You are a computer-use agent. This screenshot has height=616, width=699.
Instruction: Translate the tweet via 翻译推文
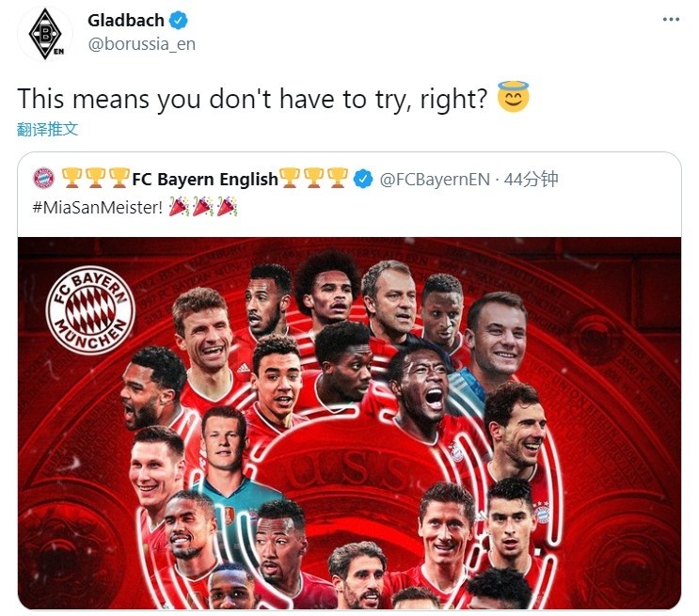47,129
